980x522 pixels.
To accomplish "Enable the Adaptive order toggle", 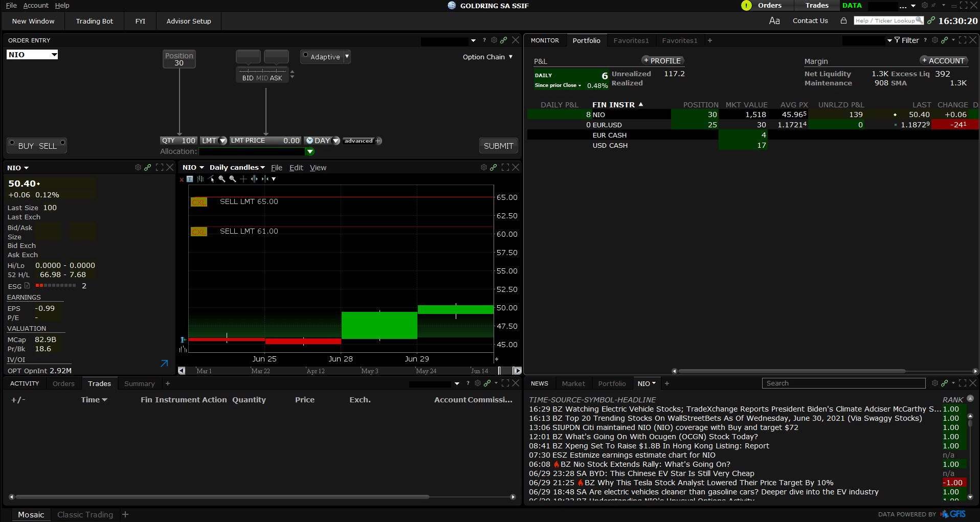I will tap(305, 55).
